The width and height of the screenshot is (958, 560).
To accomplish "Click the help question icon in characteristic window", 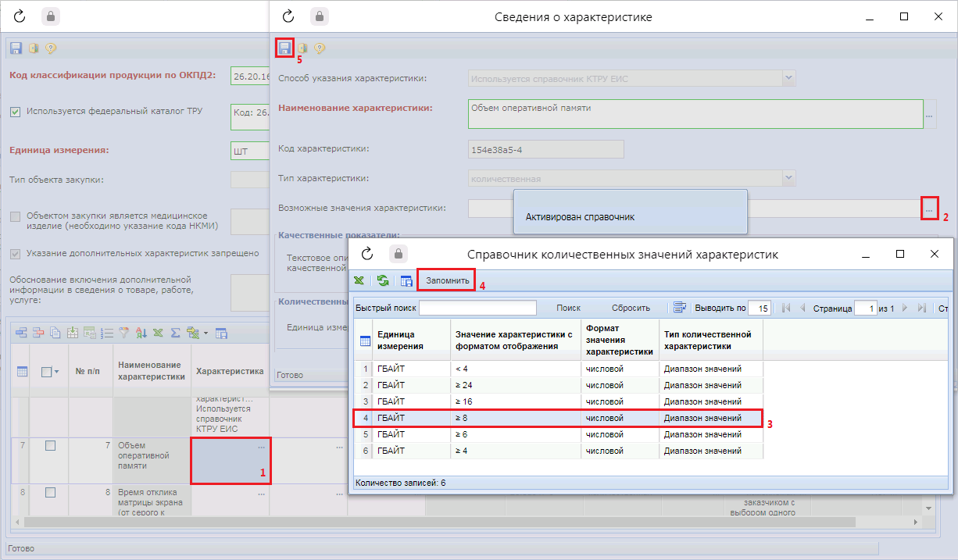I will [x=320, y=48].
